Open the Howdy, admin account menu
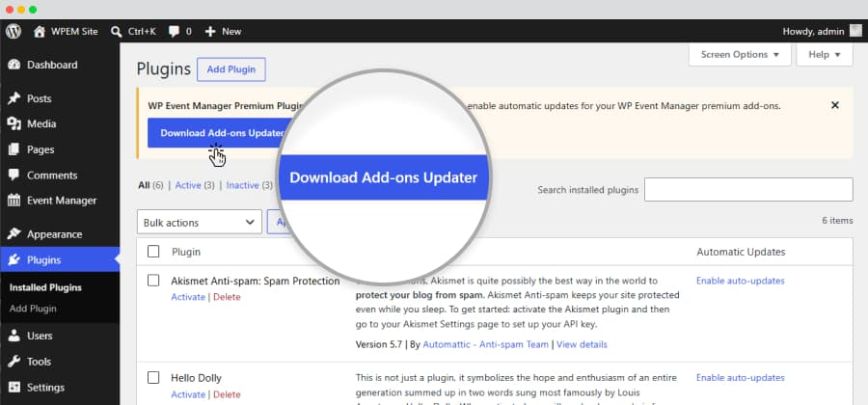The image size is (868, 405). pyautogui.click(x=822, y=32)
